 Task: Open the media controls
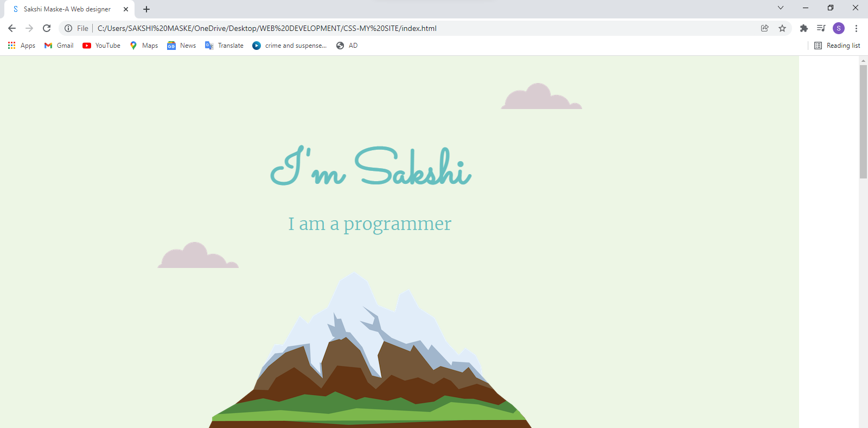pos(821,28)
